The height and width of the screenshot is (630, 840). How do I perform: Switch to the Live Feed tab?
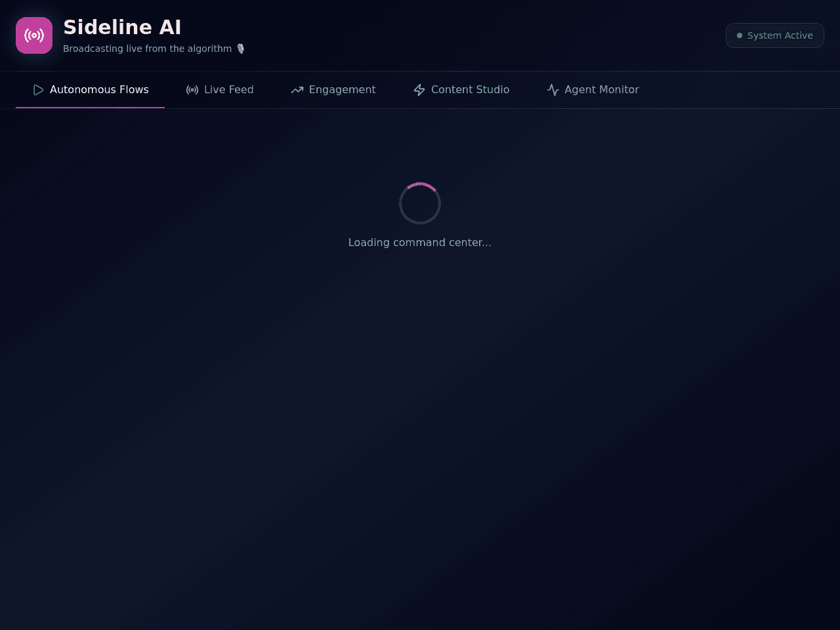[x=220, y=90]
